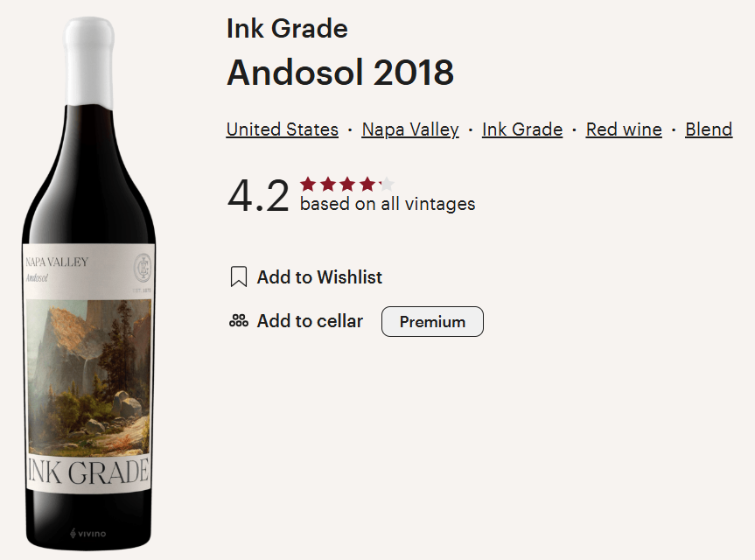The image size is (755, 560).
Task: Select the first rating star
Action: pos(308,184)
